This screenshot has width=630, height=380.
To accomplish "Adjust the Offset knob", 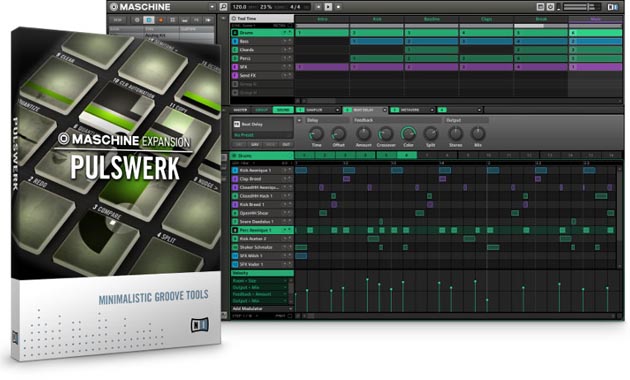I will tap(338, 133).
